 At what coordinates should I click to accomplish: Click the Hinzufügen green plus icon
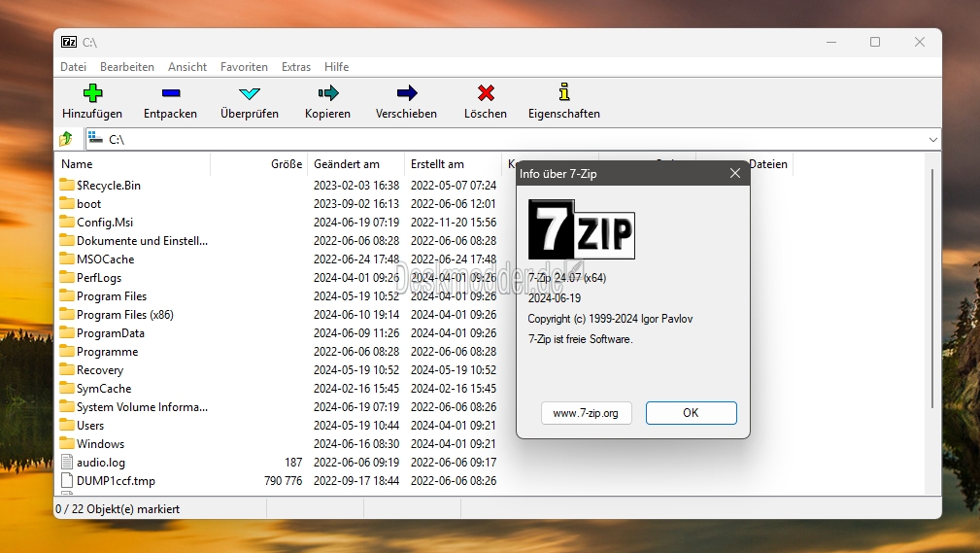92,93
